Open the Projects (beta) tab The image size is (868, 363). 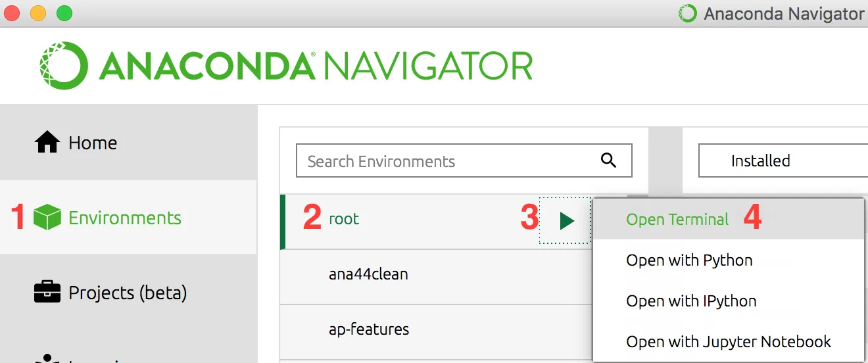[128, 292]
